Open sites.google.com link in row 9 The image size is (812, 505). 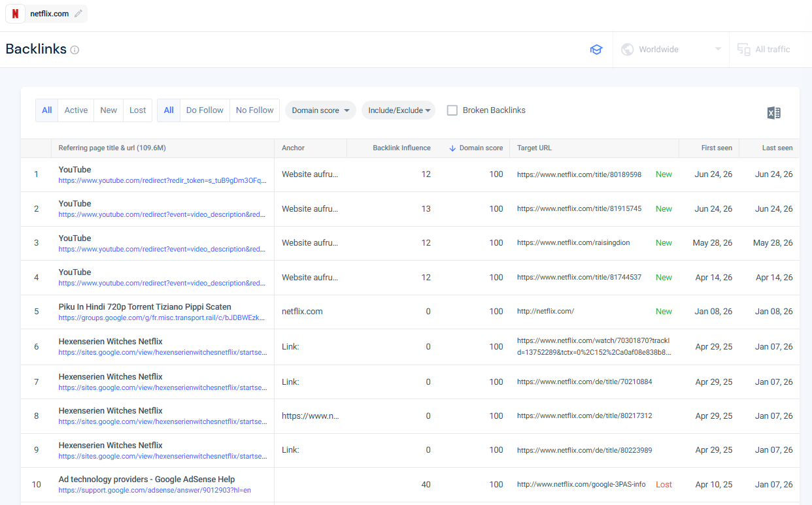162,456
